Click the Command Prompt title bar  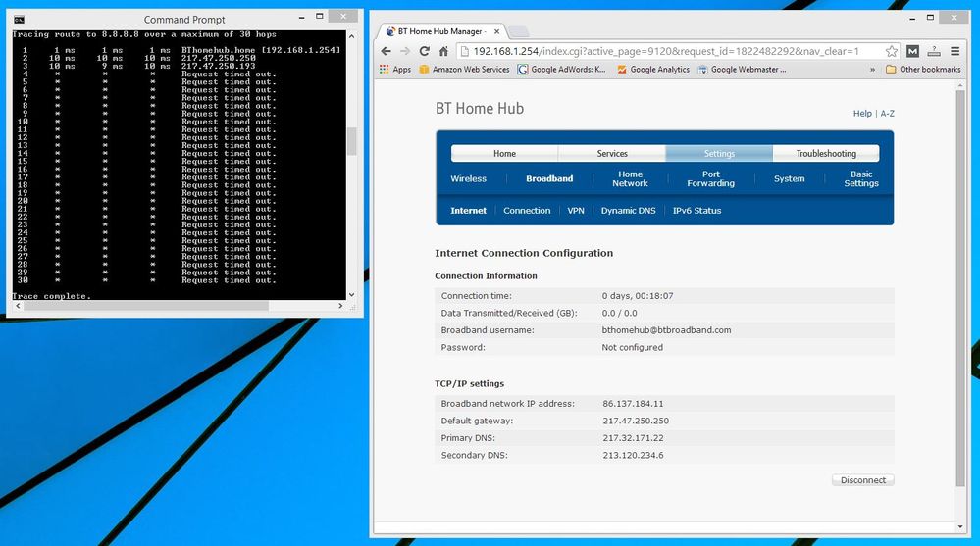point(184,20)
